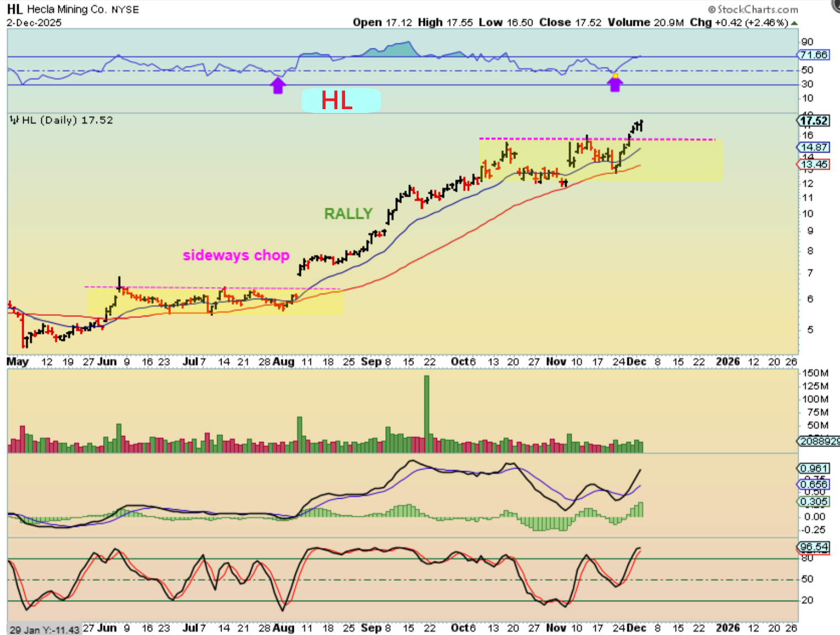Click the MACD signal tag 0.656
840x635 pixels.
(814, 485)
